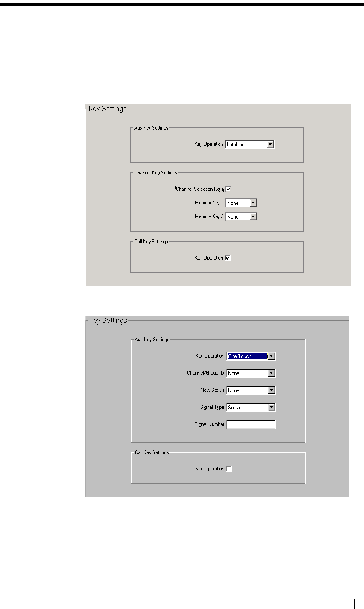Open the Memory Key 1 dropdown
This screenshot has height=609, width=364.
point(241,203)
